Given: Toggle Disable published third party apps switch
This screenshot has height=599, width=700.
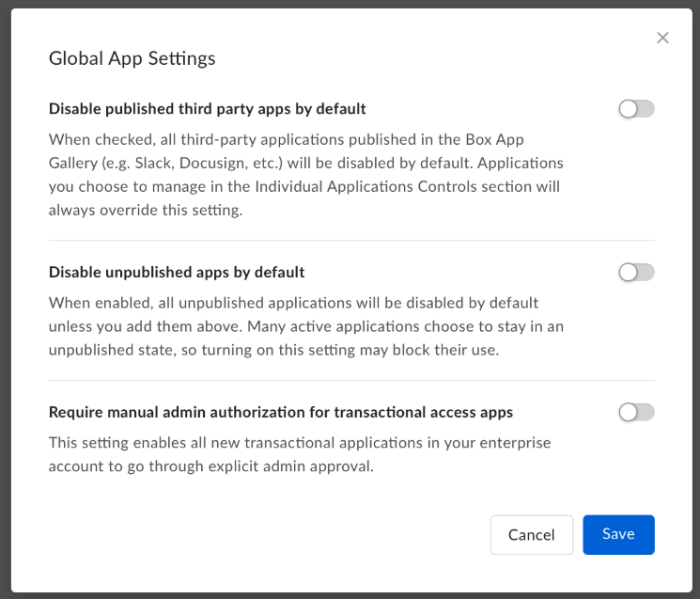Looking at the screenshot, I should click(x=636, y=109).
